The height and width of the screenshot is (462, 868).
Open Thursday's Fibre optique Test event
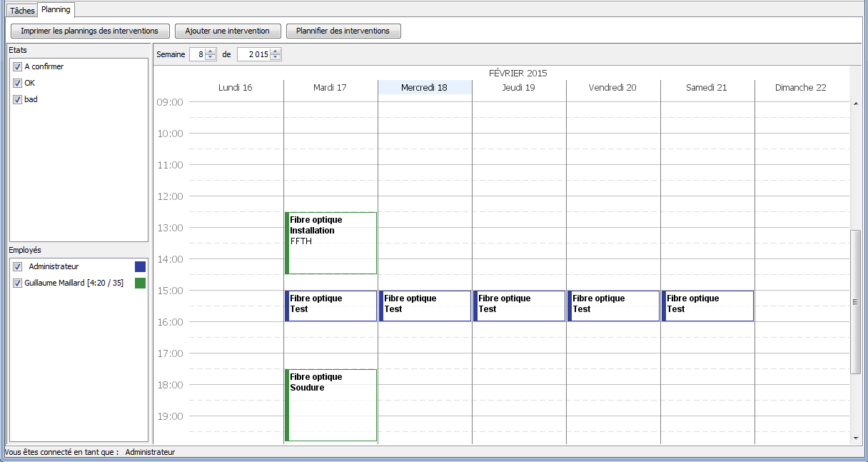point(519,306)
